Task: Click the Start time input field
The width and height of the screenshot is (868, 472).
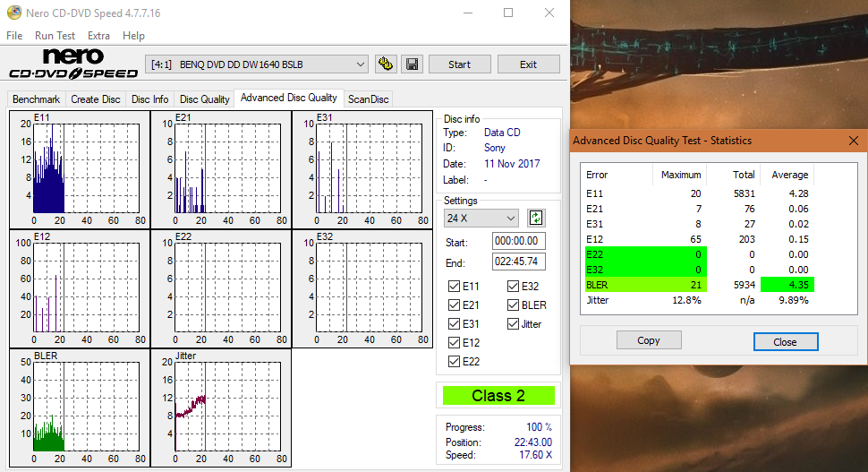Action: coord(519,241)
